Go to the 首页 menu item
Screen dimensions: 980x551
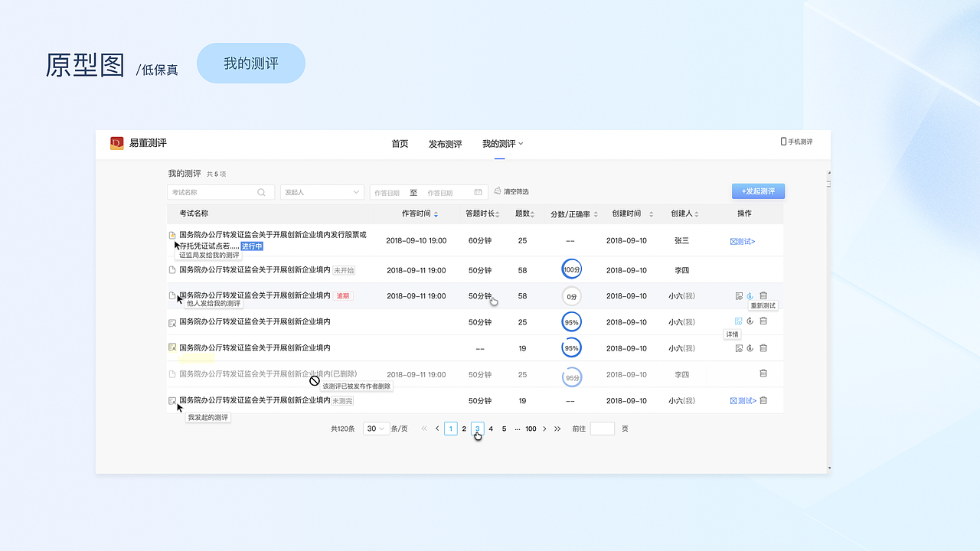click(399, 143)
